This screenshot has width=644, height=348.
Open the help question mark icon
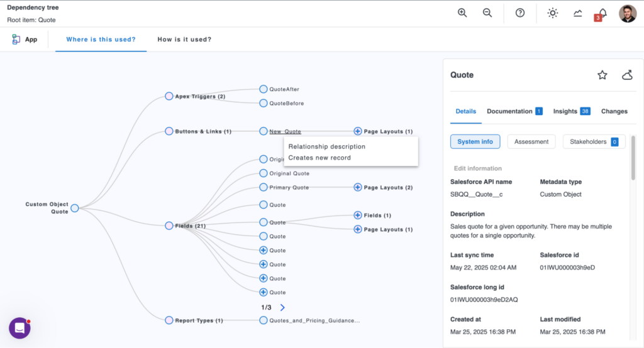coord(520,13)
